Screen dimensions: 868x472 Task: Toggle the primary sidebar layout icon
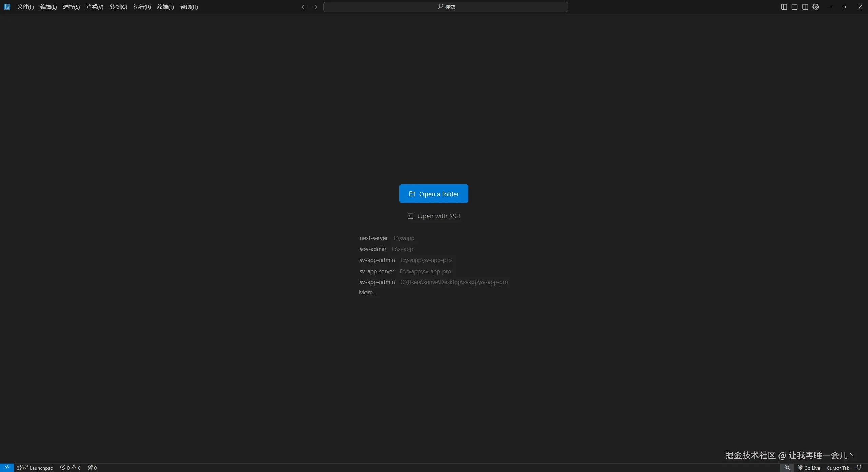click(784, 7)
